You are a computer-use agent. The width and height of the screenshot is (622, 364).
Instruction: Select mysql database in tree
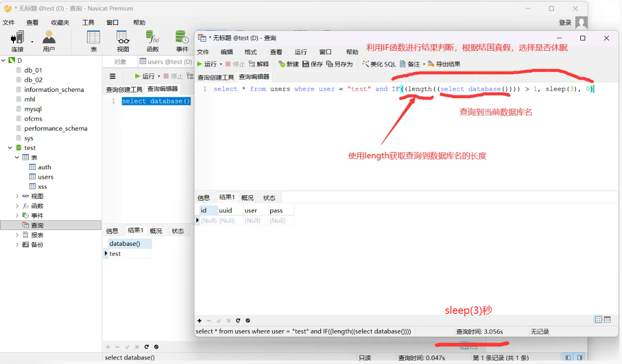33,109
